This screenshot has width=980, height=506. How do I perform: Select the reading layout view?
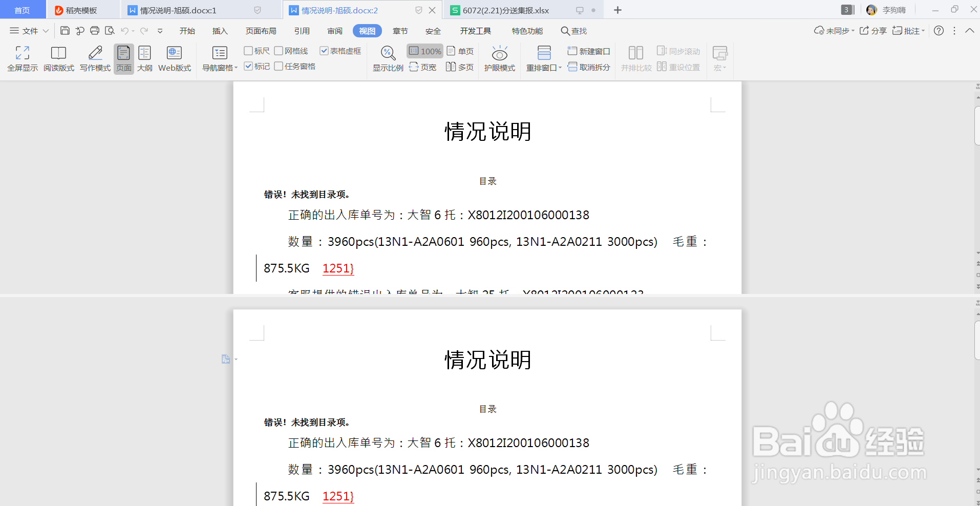[58, 58]
